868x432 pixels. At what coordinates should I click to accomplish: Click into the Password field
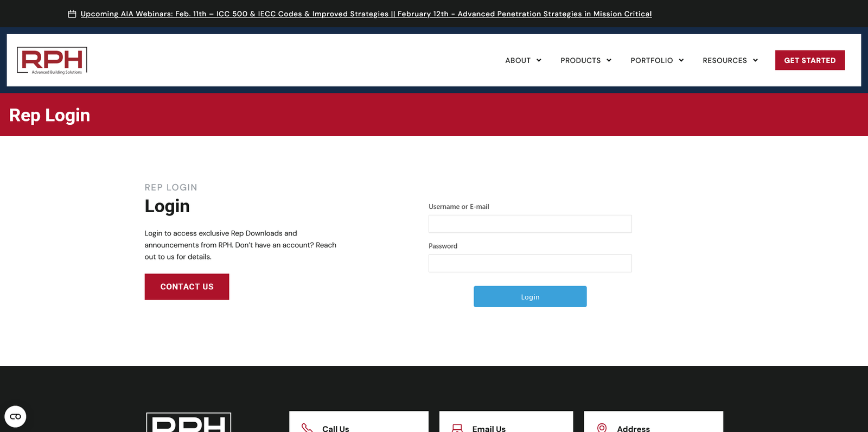529,263
